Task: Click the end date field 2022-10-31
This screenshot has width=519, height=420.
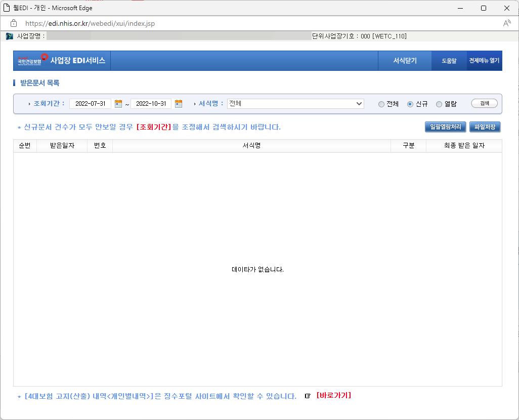Action: 151,104
